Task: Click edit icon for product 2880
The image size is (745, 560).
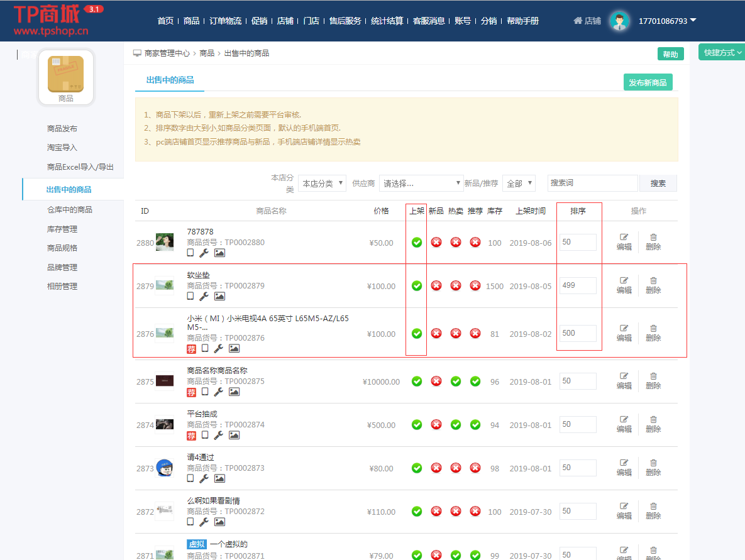Action: point(624,238)
